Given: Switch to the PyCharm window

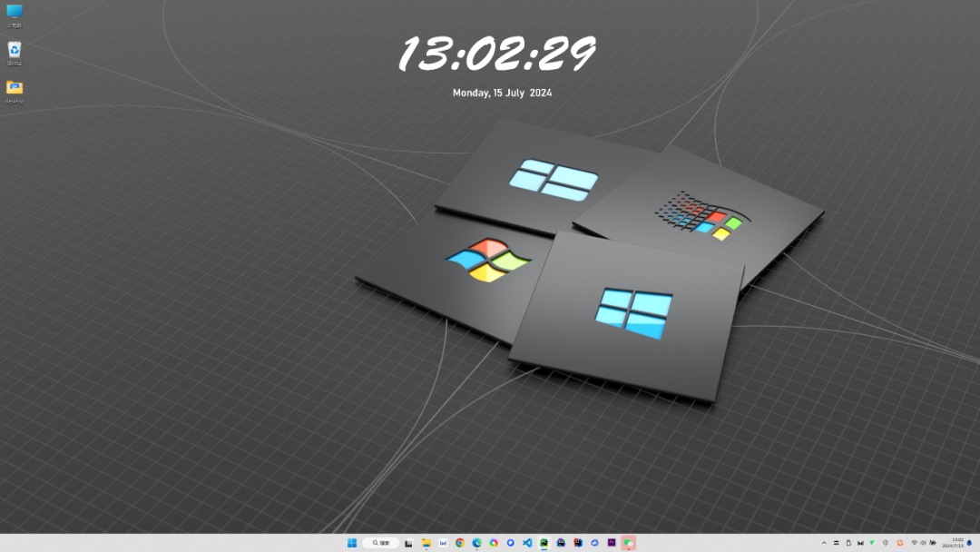Looking at the screenshot, I should coord(544,543).
